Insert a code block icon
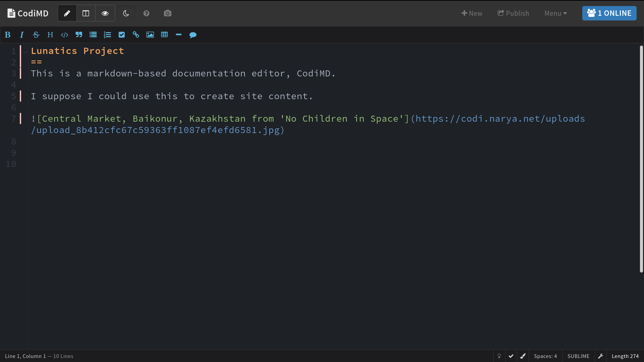Screen dimensions: 644x362 [x=64, y=35]
